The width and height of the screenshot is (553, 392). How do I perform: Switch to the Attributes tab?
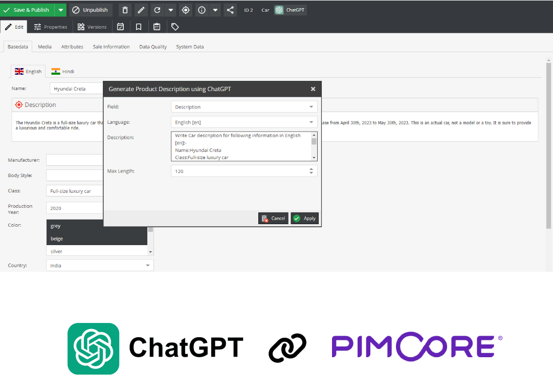click(72, 47)
